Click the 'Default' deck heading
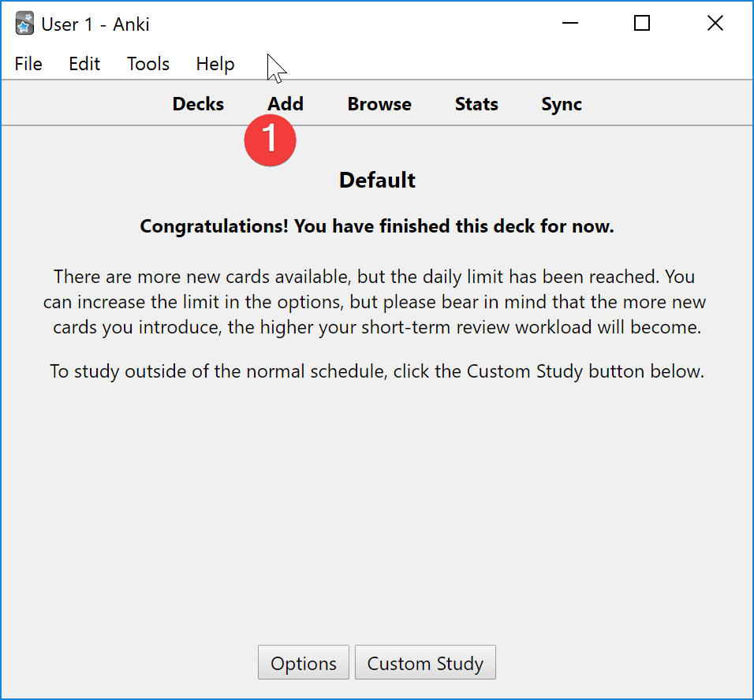Image resolution: width=754 pixels, height=700 pixels. click(377, 181)
